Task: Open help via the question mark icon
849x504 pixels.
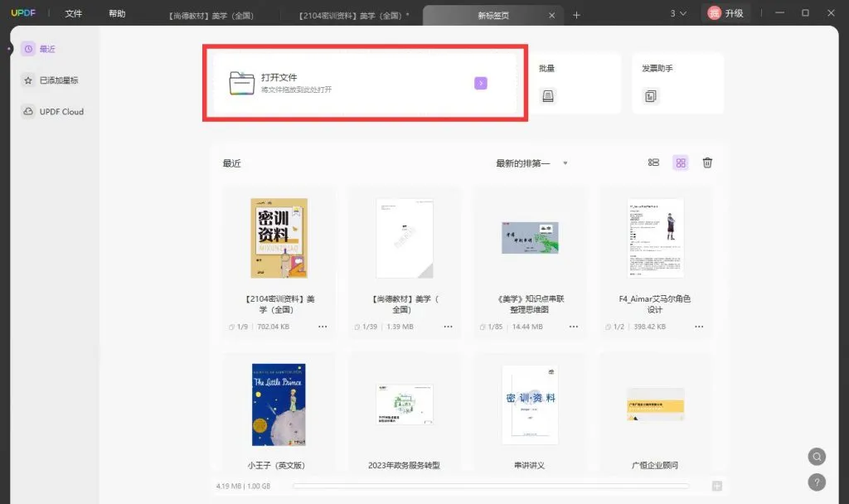Action: coord(817,482)
